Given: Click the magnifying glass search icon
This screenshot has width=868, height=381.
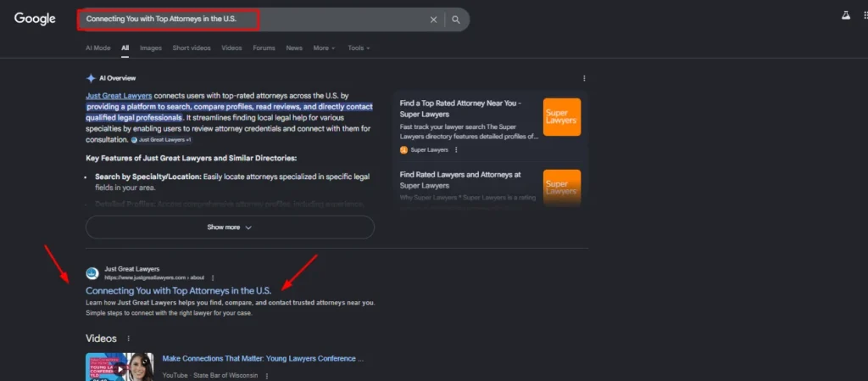Looking at the screenshot, I should coord(455,20).
